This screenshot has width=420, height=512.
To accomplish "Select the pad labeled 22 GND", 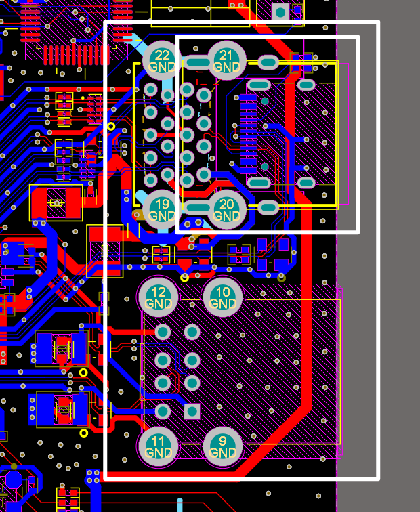I will (x=163, y=61).
